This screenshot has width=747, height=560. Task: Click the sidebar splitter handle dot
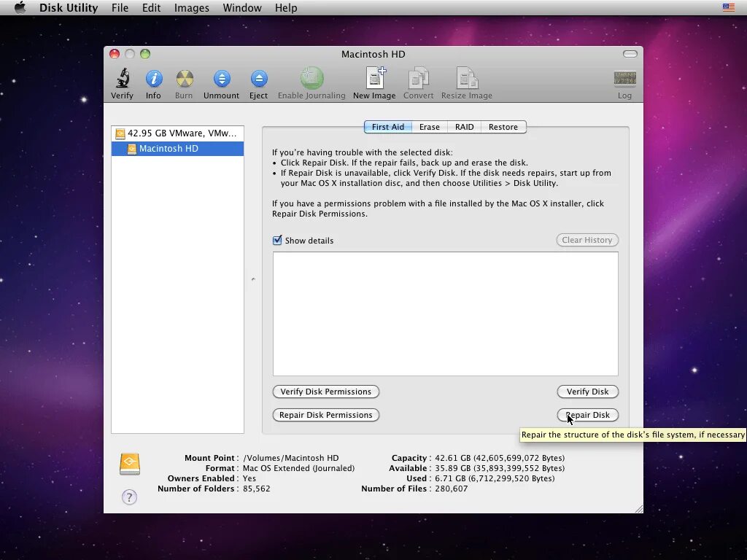(x=253, y=279)
